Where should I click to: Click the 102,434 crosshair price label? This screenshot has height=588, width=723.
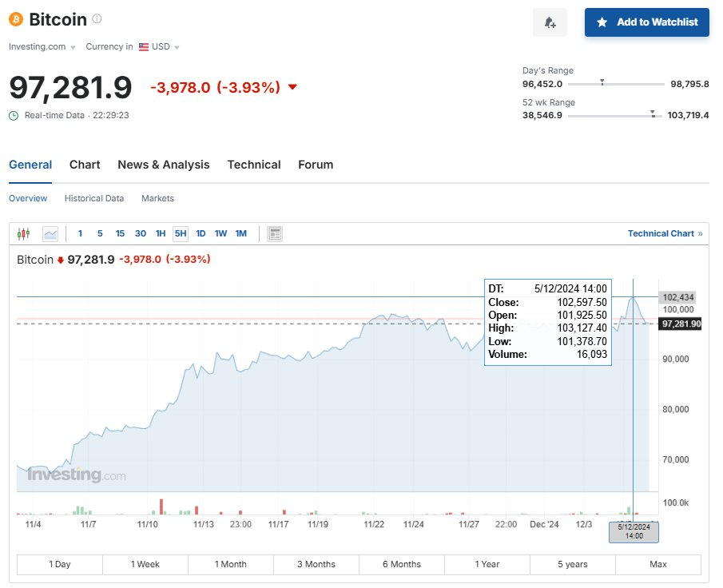pos(678,297)
